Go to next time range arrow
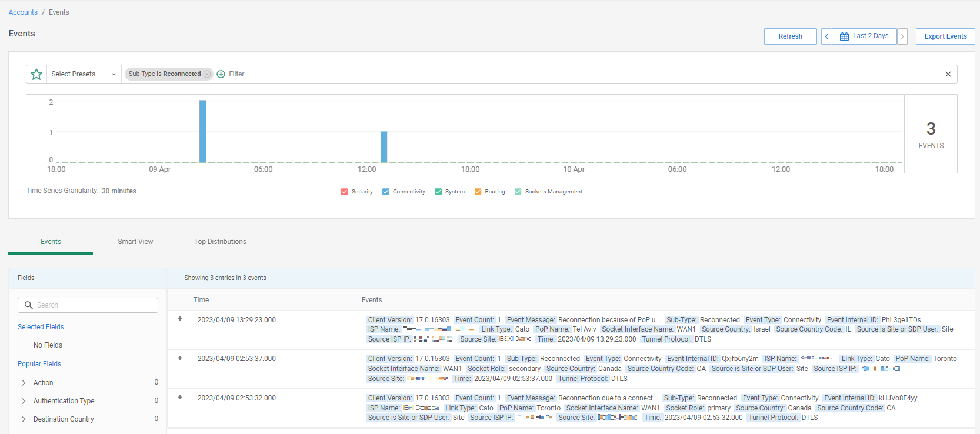This screenshot has height=434, width=980. coord(902,36)
